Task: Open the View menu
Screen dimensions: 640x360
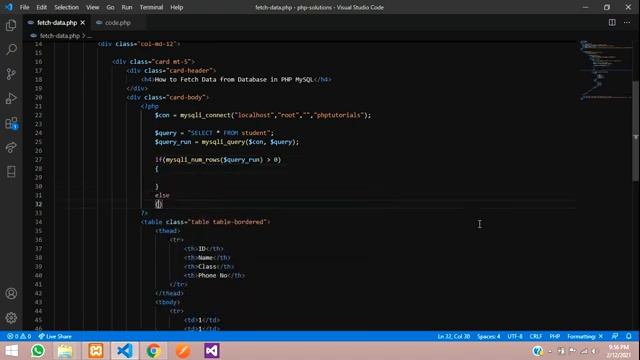Action: (93, 7)
